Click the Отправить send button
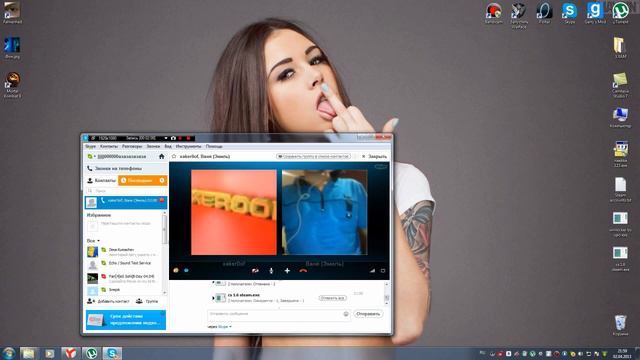The width and height of the screenshot is (640, 360). pos(368,314)
